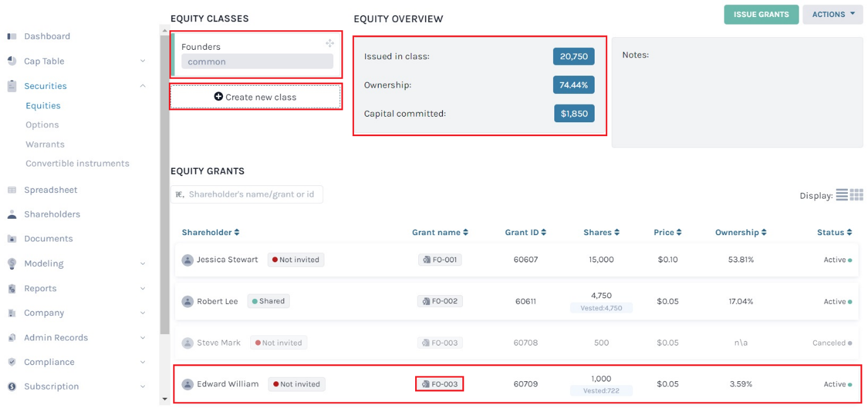
Task: Go to Spreadsheet in the sidebar
Action: click(x=51, y=190)
